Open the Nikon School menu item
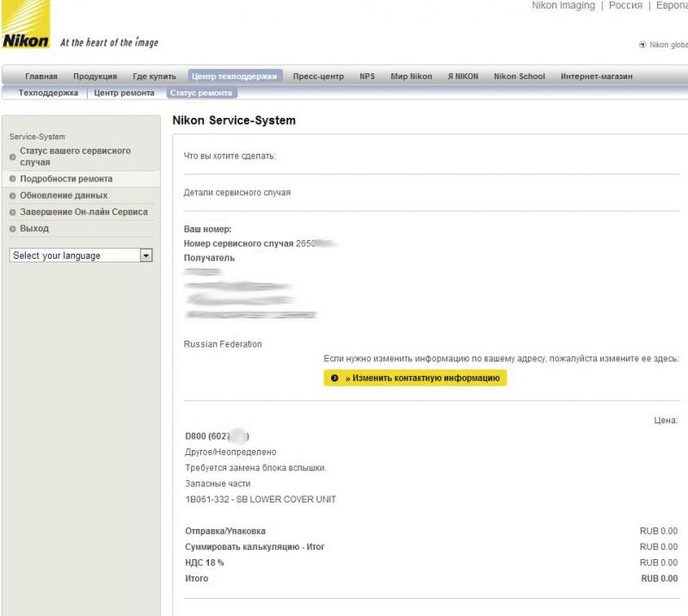 tap(519, 76)
